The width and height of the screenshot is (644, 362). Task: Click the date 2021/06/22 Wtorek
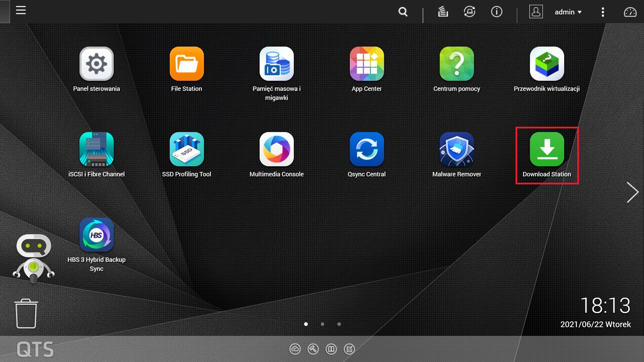point(596,324)
